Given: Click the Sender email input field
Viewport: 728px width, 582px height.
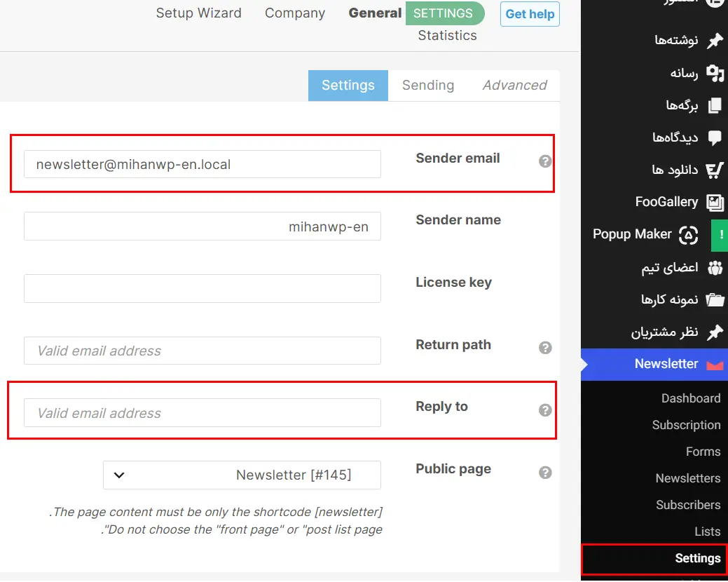Looking at the screenshot, I should click(x=202, y=164).
